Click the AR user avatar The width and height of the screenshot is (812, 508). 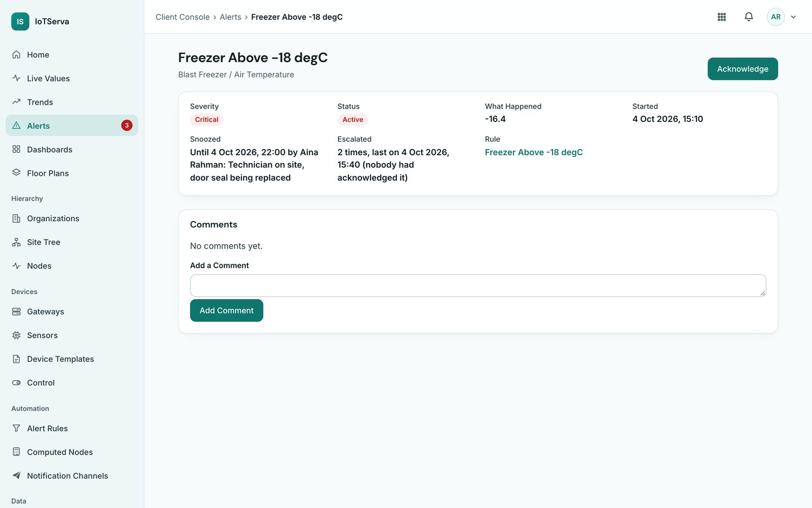coord(776,17)
